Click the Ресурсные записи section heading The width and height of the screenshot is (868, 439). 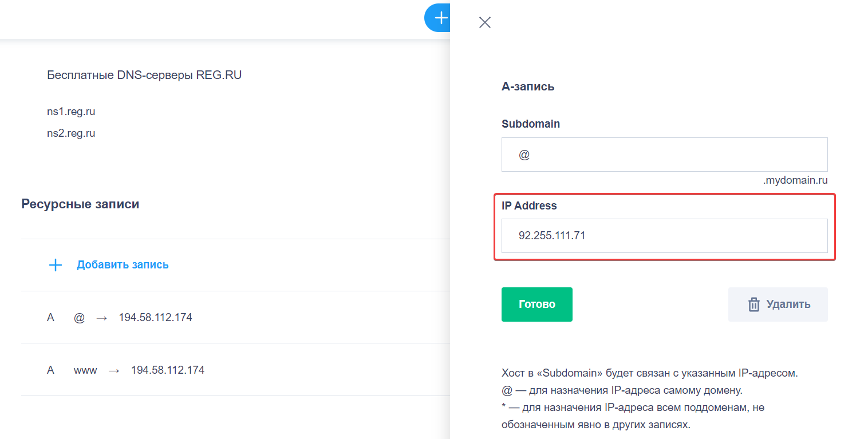[80, 204]
